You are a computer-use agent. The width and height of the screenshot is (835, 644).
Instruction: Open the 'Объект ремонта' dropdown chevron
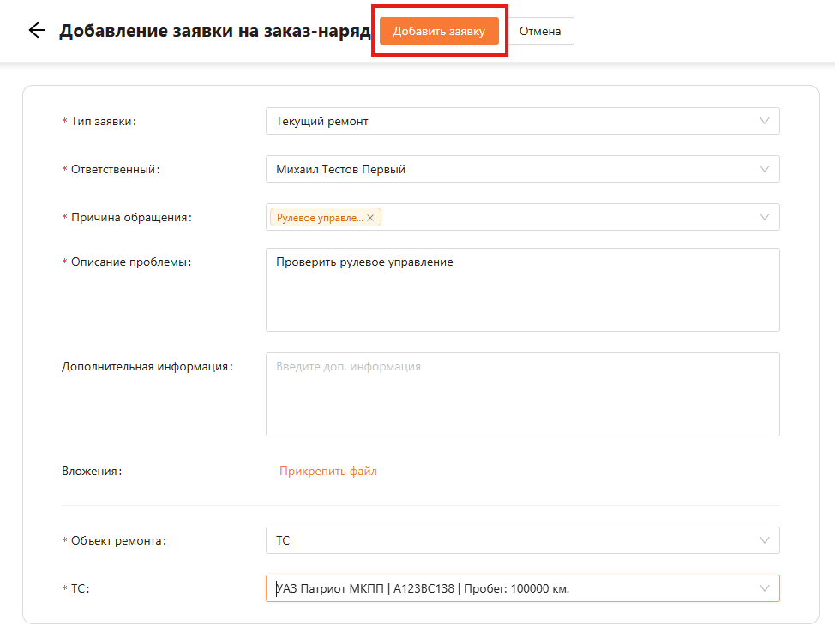click(x=764, y=540)
